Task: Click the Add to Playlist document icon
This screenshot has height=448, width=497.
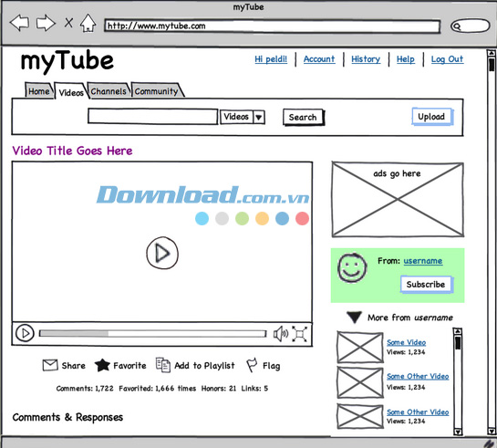Action: click(x=163, y=365)
